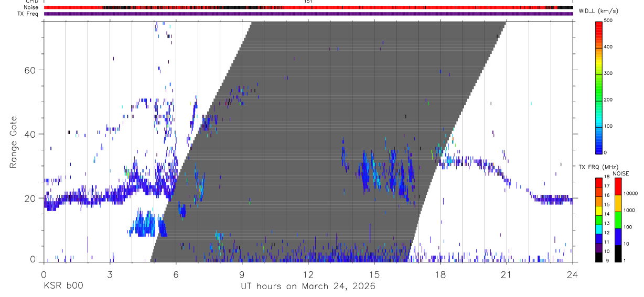Screen dimensions: 644x297
Task: Click the "TX FRQ (MHz)" colorbar title
Action: [598, 167]
